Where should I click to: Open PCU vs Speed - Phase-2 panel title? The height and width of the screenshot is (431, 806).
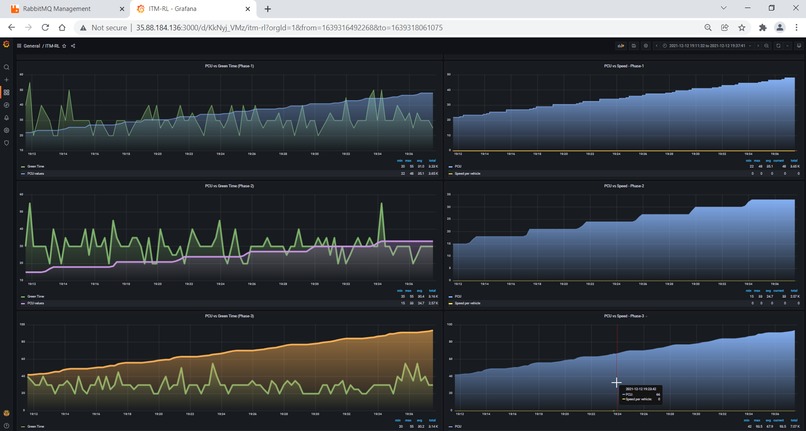[x=624, y=186]
